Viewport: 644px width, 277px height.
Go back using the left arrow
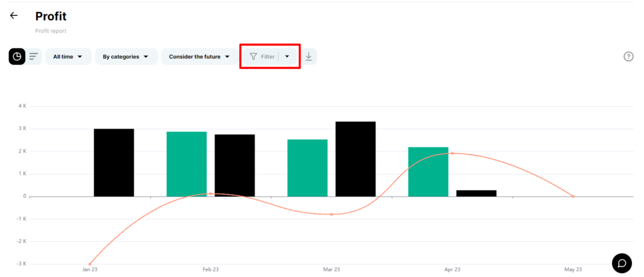[x=14, y=16]
